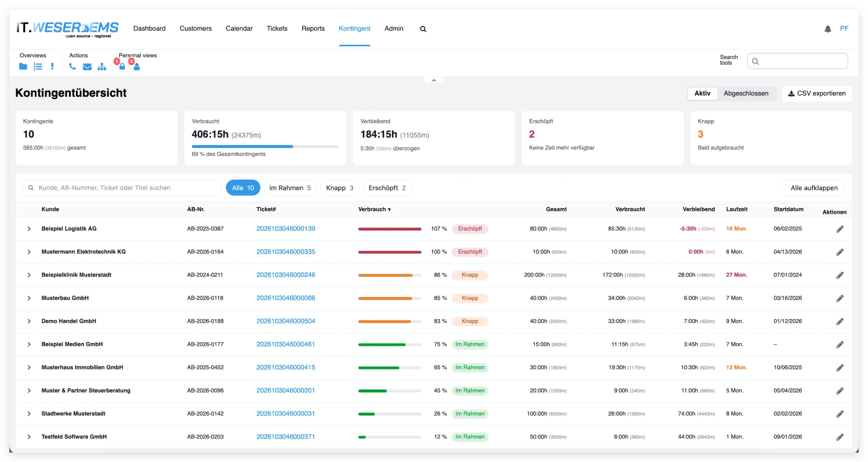The width and height of the screenshot is (868, 462).
Task: Expand the Musterhaus Immobilien GmbH row
Action: (x=29, y=367)
